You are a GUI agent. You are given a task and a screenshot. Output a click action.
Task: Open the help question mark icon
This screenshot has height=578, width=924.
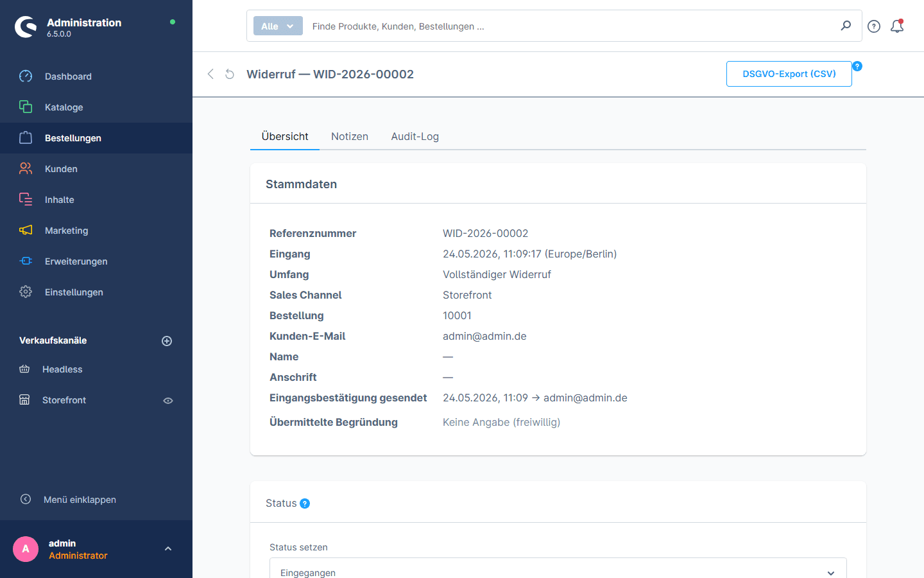point(874,26)
